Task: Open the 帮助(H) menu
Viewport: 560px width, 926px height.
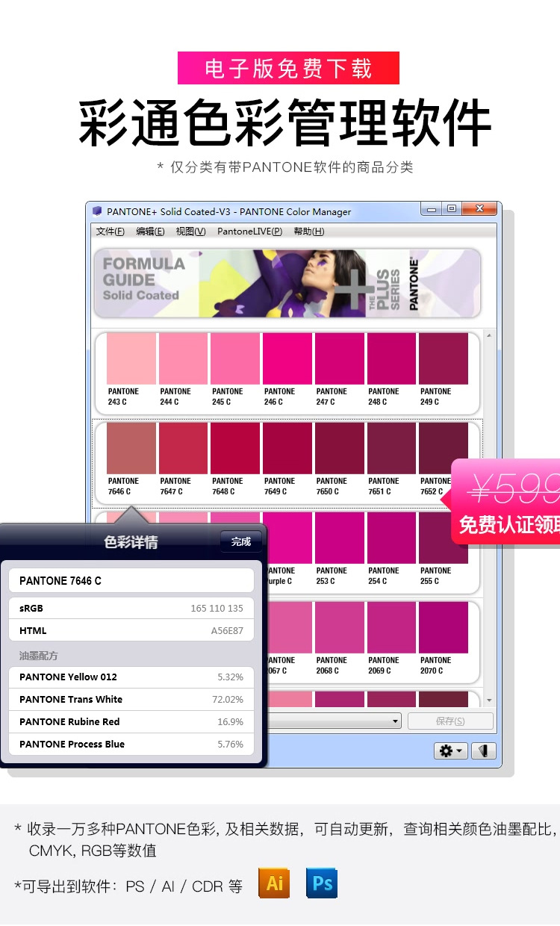Action: point(308,232)
